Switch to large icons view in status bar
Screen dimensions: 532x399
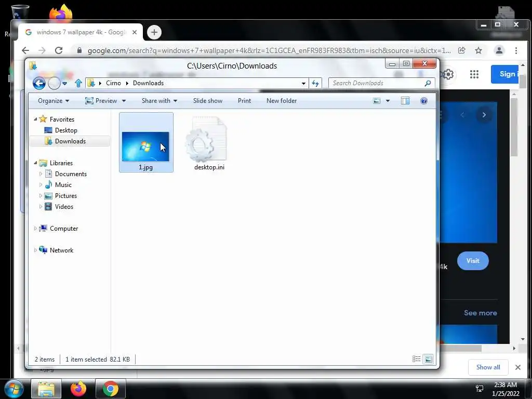coord(429,359)
